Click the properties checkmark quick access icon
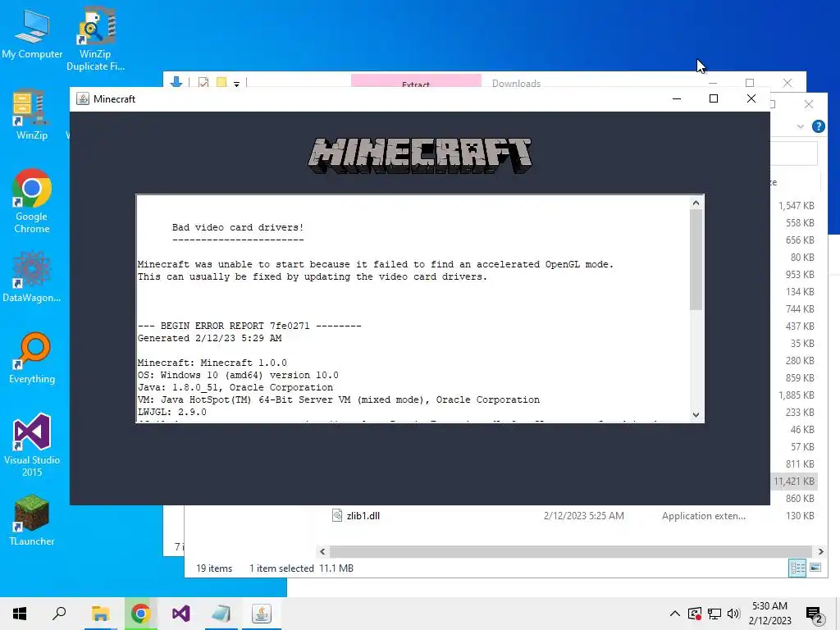The width and height of the screenshot is (840, 630). [x=203, y=83]
